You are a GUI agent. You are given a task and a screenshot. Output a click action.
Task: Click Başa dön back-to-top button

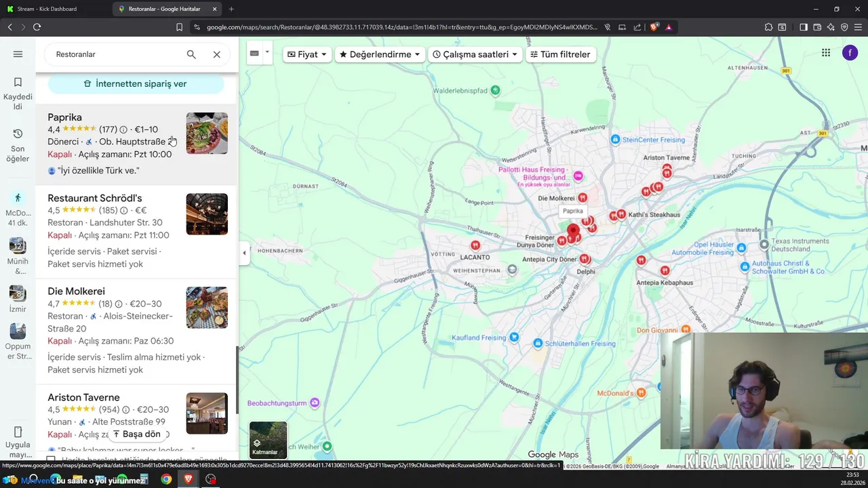(137, 434)
